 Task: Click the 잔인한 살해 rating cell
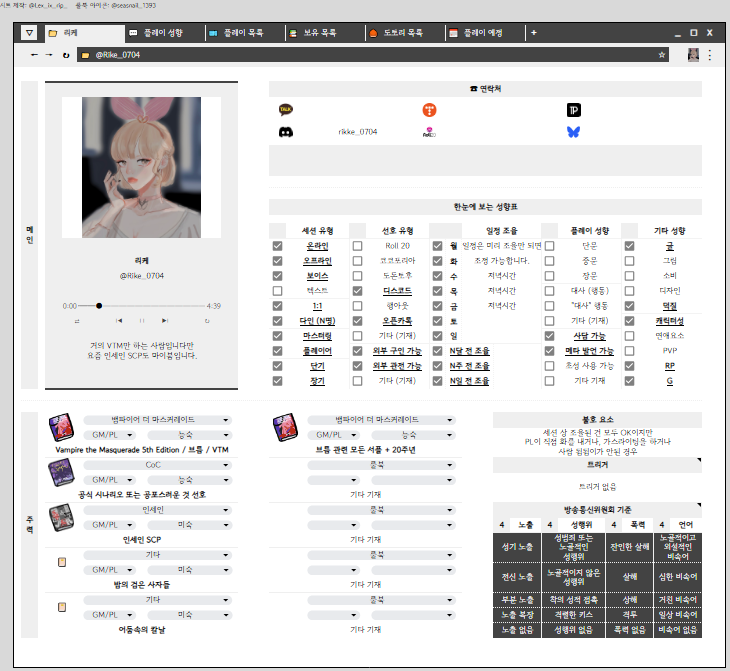coord(629,547)
